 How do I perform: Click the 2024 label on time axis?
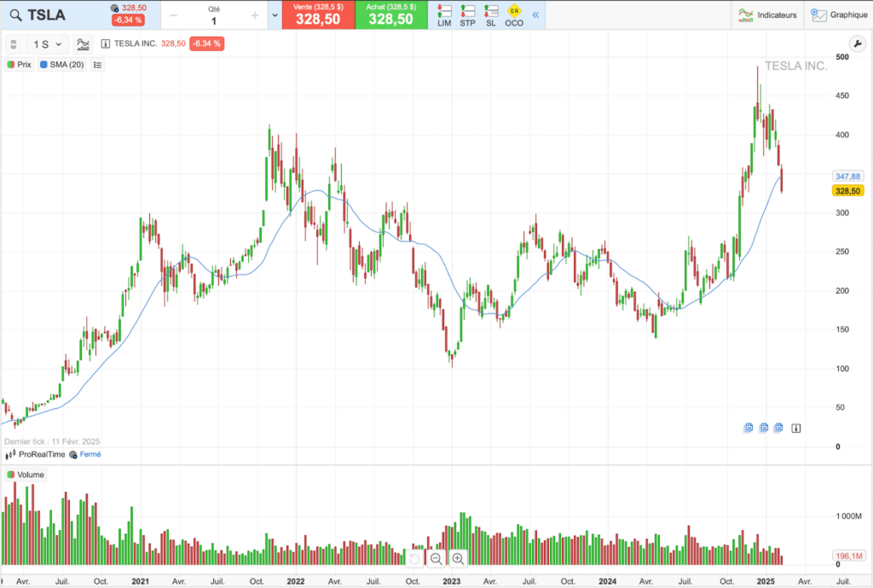point(607,581)
